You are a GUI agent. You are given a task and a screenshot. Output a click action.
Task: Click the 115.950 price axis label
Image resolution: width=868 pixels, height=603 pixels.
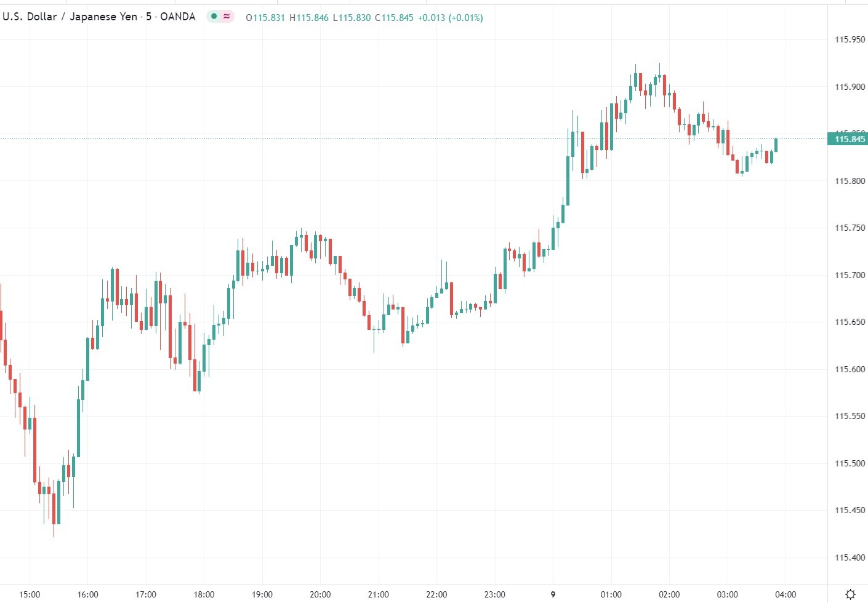coord(850,39)
